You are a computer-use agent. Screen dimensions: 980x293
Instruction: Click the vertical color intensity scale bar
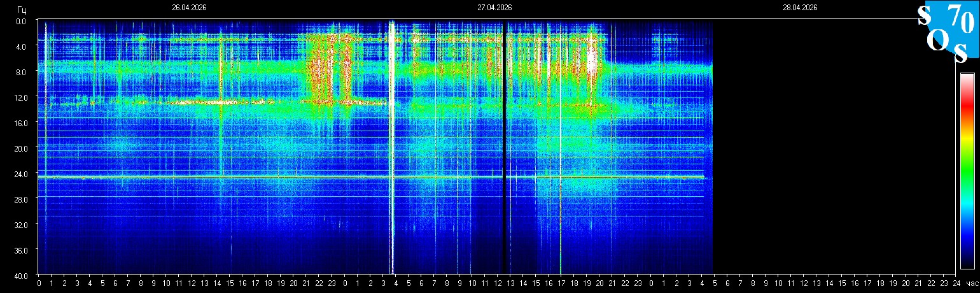coord(967,171)
